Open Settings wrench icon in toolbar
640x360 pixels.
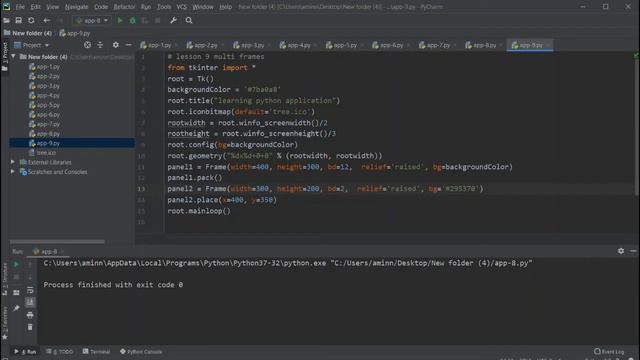173,20
